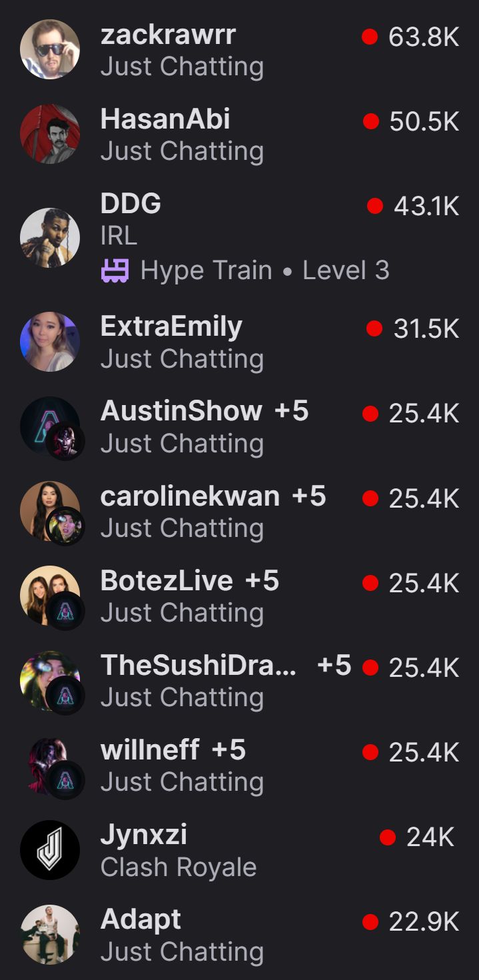
Task: Select DDG's avatar image
Action: coord(50,237)
